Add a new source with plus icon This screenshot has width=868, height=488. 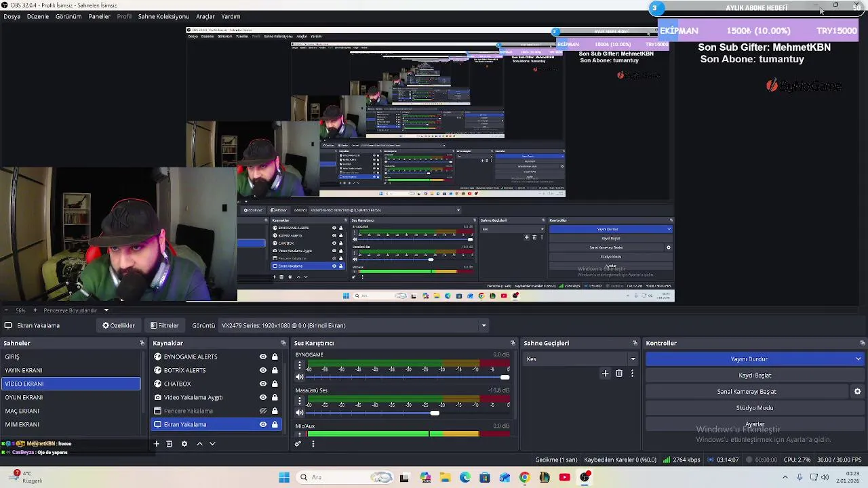click(157, 444)
